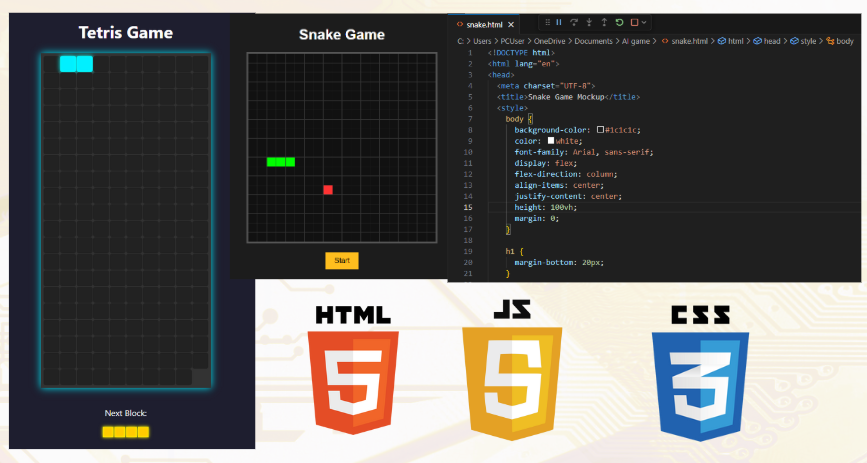Stop debugging with the red square icon
The width and height of the screenshot is (867, 463).
[x=634, y=22]
